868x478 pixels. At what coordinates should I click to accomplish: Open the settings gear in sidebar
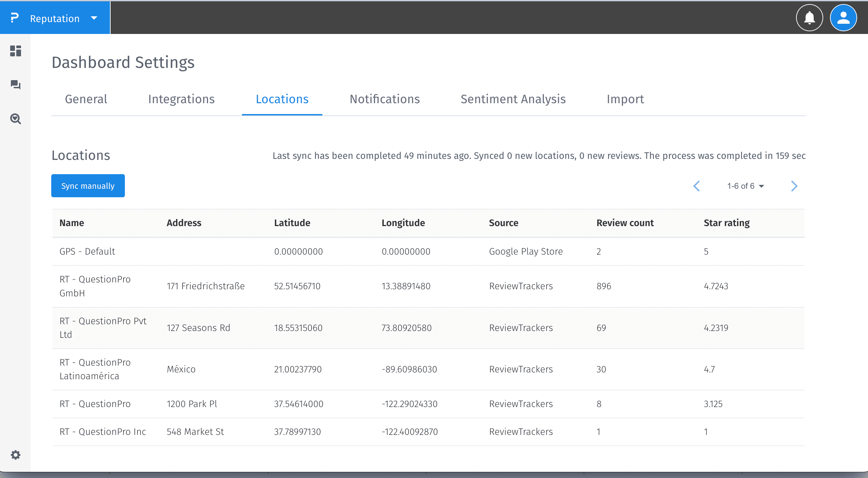(16, 455)
